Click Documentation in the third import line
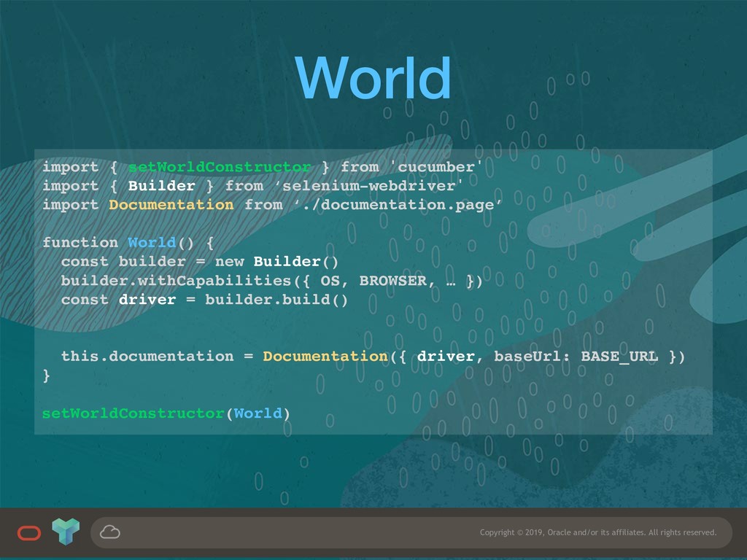 (x=171, y=205)
